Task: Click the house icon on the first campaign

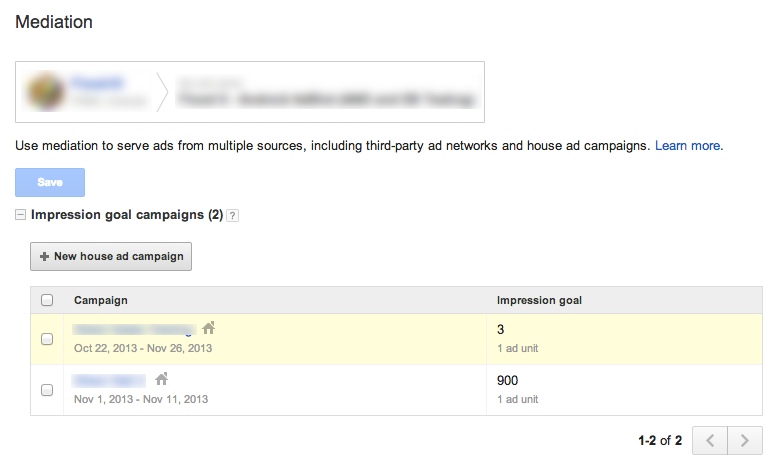Action: pos(208,327)
